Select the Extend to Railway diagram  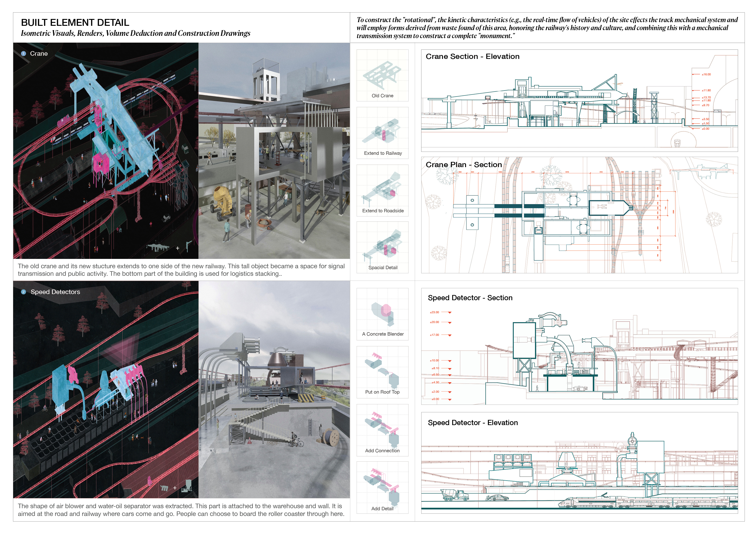(x=382, y=133)
